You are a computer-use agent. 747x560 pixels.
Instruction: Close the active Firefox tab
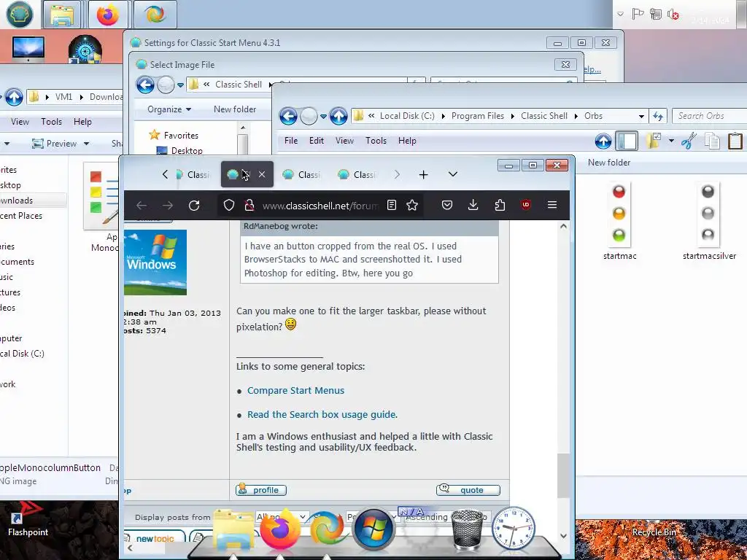coord(262,174)
